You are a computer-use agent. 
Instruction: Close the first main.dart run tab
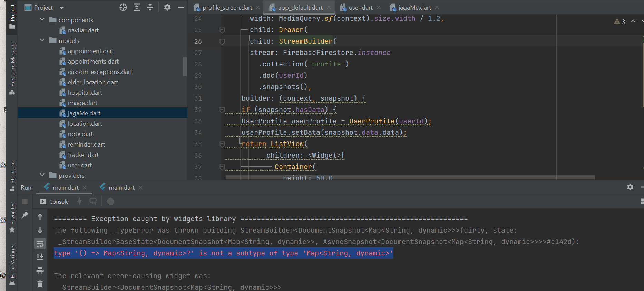click(x=85, y=188)
